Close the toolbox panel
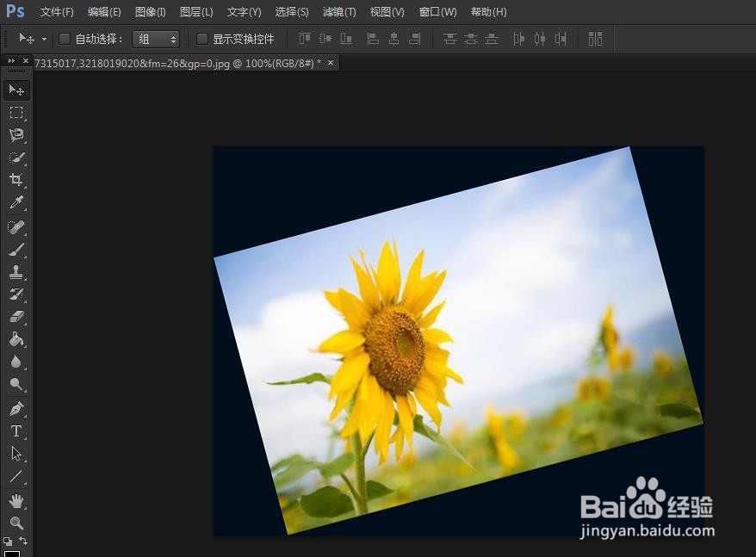Image resolution: width=756 pixels, height=557 pixels. 26,61
